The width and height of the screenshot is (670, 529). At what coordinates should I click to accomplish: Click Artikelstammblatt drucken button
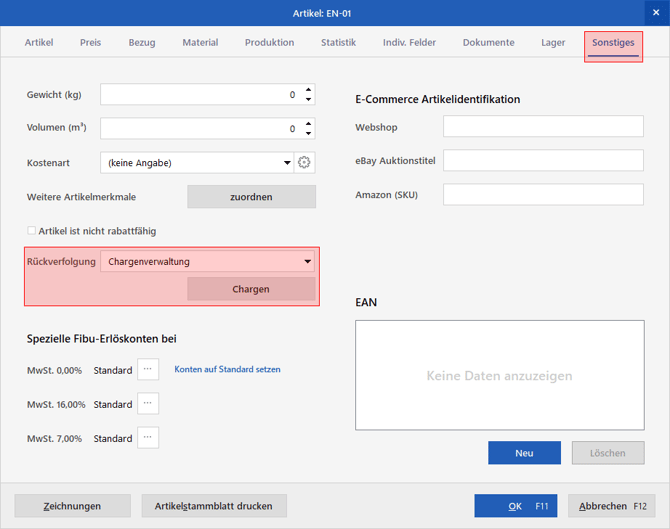pyautogui.click(x=214, y=506)
